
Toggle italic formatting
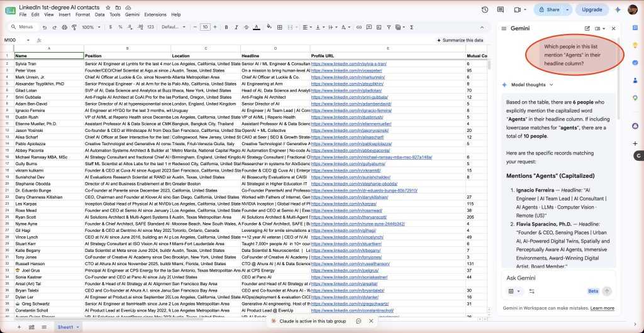pos(236,28)
